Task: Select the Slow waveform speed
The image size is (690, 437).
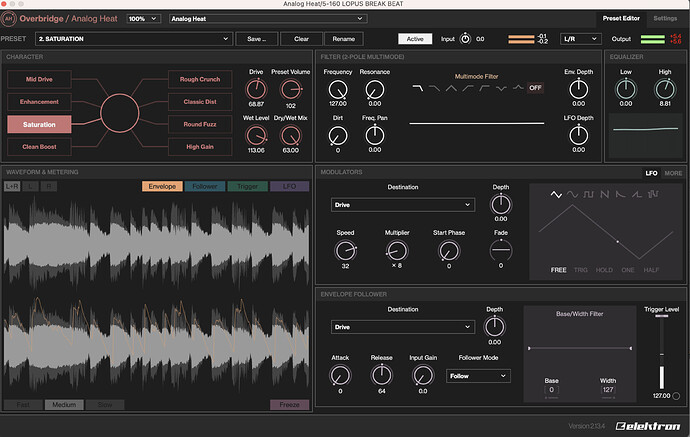Action: [x=105, y=404]
